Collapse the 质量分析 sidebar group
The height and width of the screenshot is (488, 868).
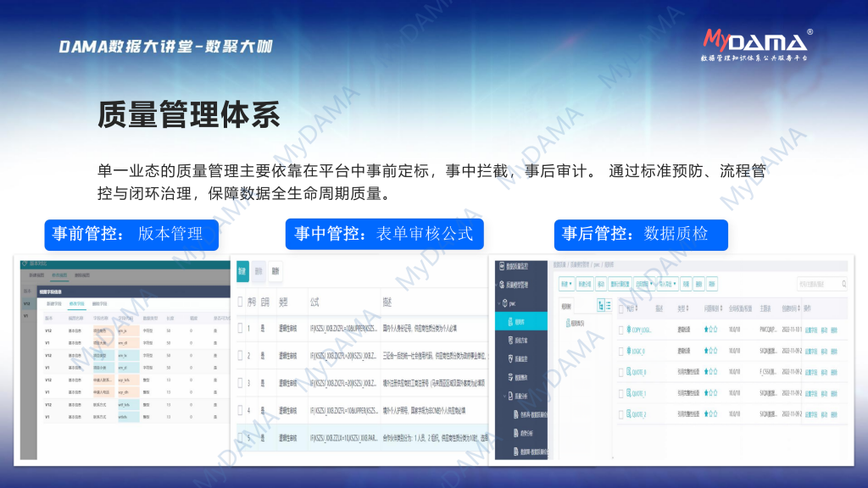[x=506, y=396]
